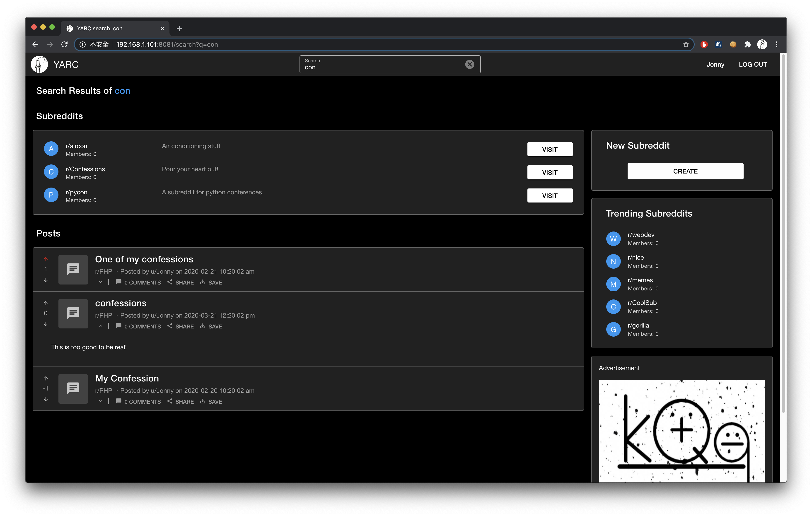Save the 'My Confession' post

tap(211, 401)
